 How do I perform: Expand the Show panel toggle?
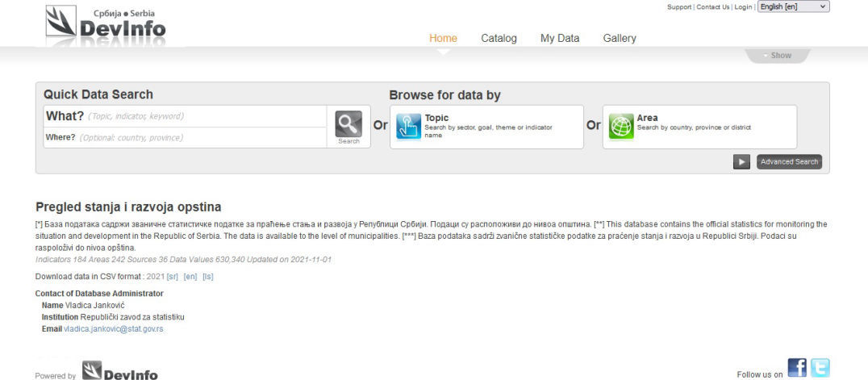[776, 56]
